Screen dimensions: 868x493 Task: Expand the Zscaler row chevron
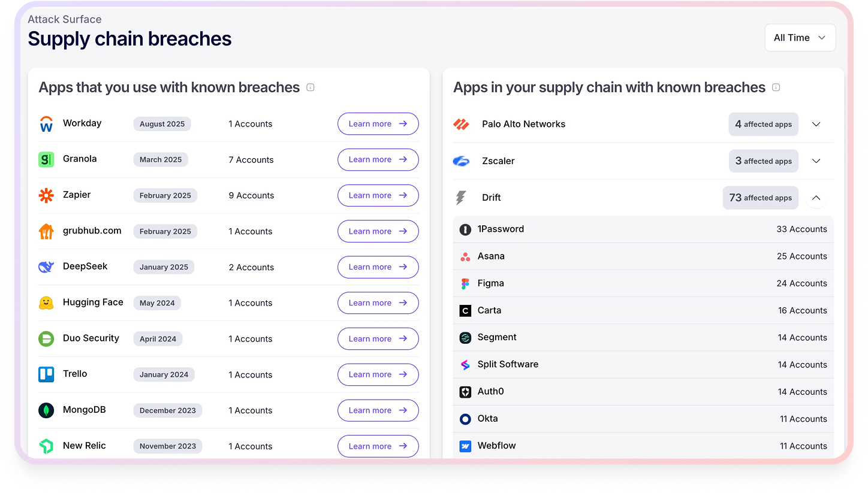click(816, 161)
